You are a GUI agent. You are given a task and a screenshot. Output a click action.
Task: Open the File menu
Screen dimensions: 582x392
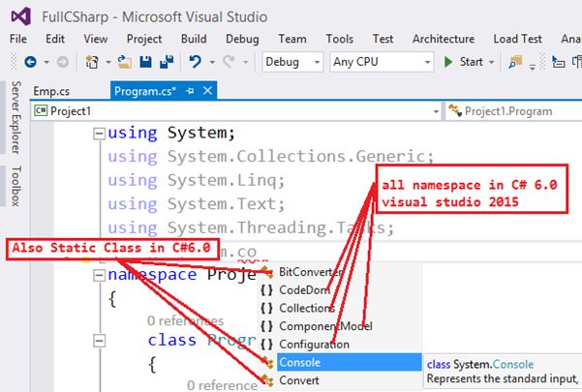click(18, 39)
